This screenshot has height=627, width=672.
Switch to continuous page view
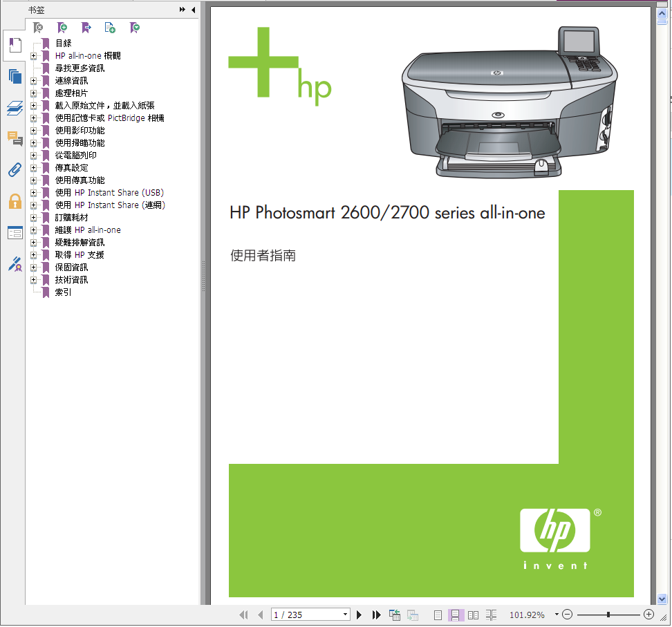[x=455, y=615]
